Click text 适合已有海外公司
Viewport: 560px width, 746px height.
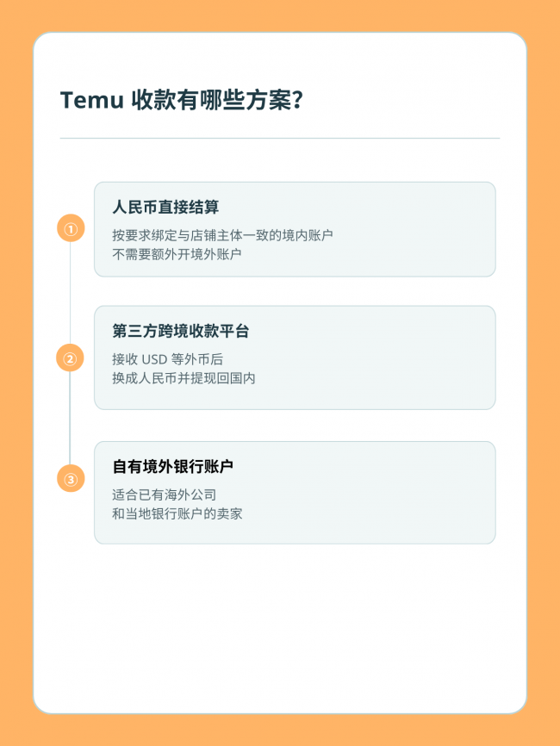tap(165, 494)
